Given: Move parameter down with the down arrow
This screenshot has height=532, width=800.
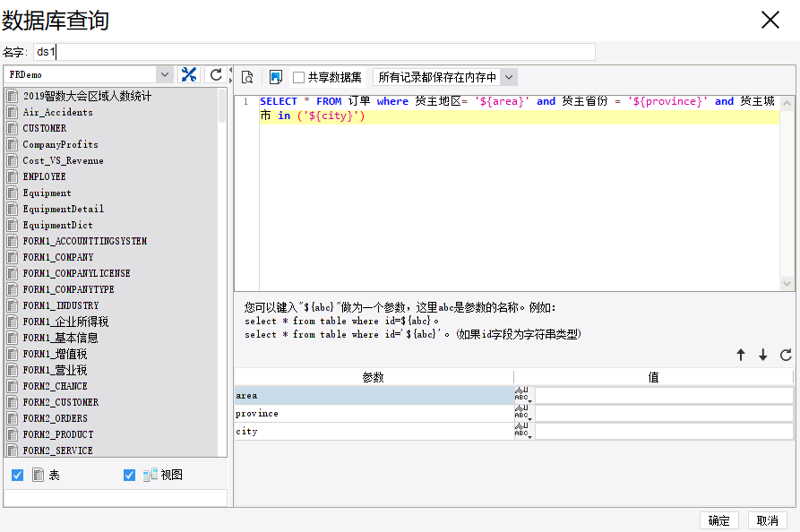Looking at the screenshot, I should click(762, 355).
